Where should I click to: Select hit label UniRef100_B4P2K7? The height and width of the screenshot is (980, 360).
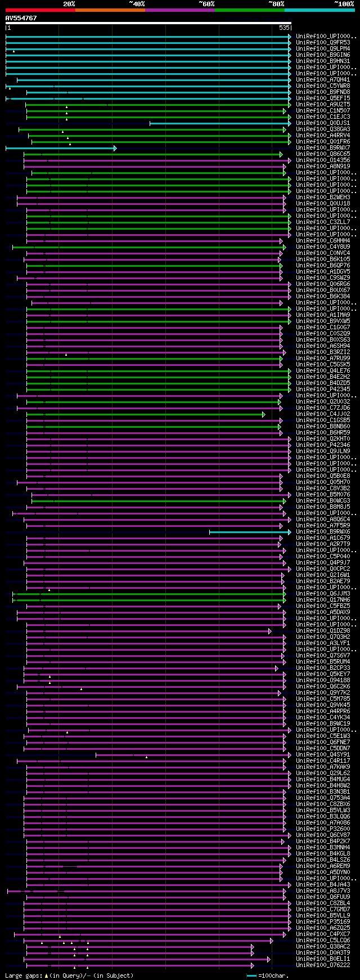[323, 841]
